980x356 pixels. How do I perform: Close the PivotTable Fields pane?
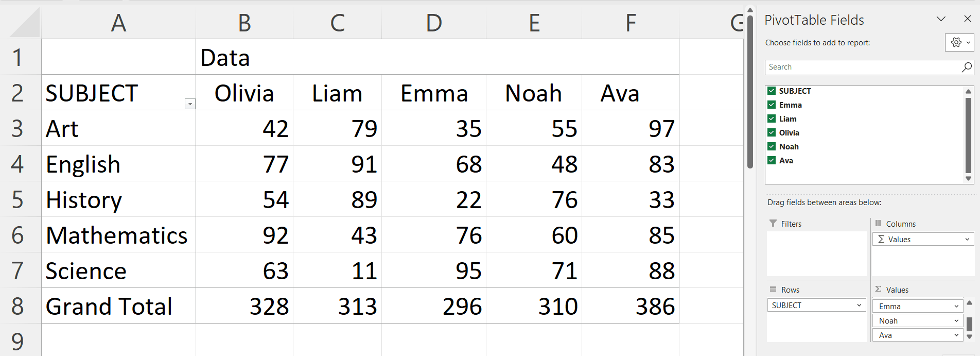tap(968, 19)
